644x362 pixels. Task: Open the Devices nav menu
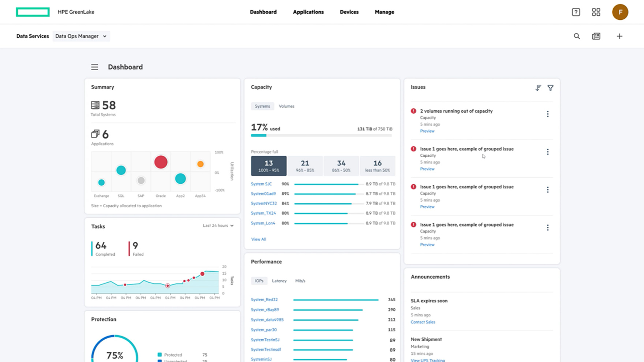(349, 12)
